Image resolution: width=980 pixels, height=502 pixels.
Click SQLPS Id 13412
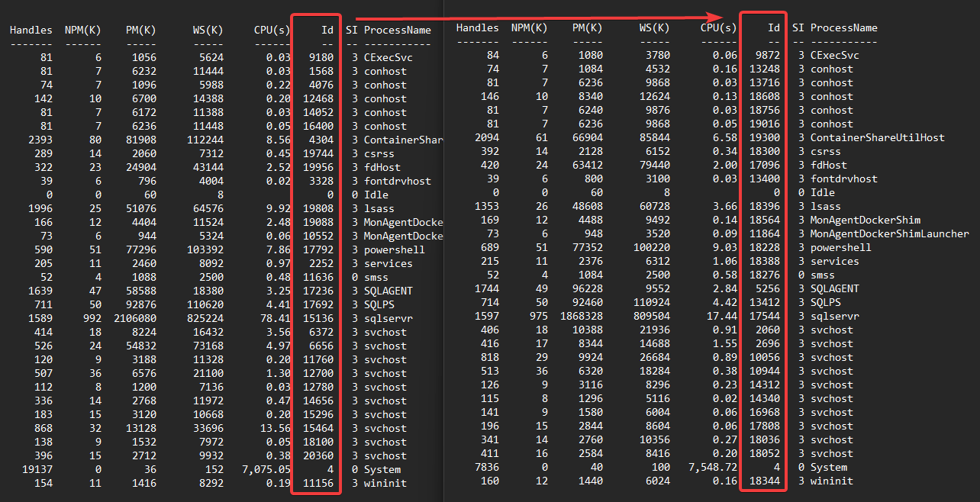point(764,302)
